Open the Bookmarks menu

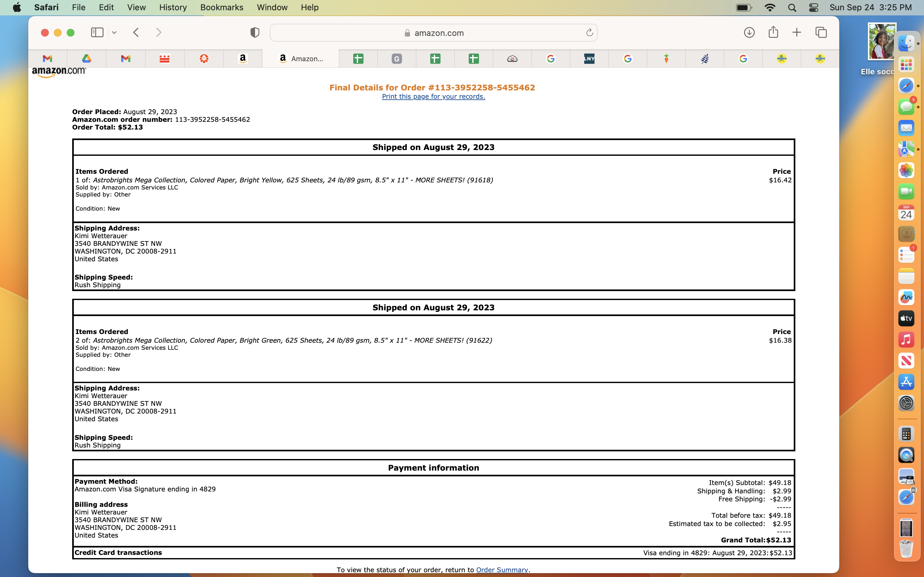[221, 7]
